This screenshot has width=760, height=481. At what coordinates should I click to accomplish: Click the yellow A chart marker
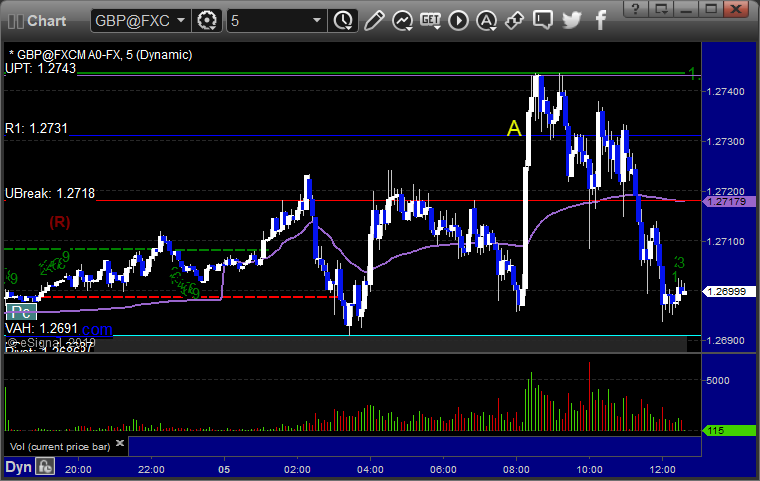pos(514,128)
